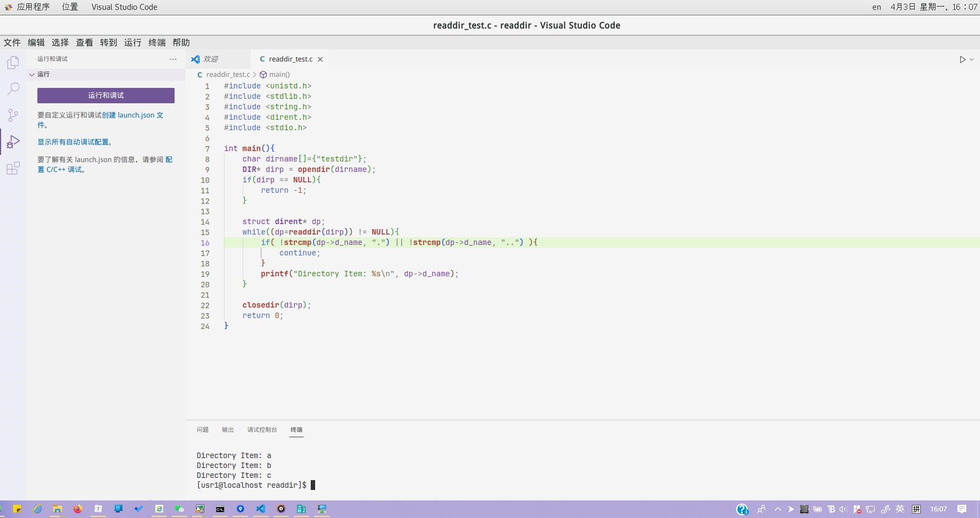Open the 转到 menu
Image resolution: width=980 pixels, height=518 pixels.
click(109, 42)
